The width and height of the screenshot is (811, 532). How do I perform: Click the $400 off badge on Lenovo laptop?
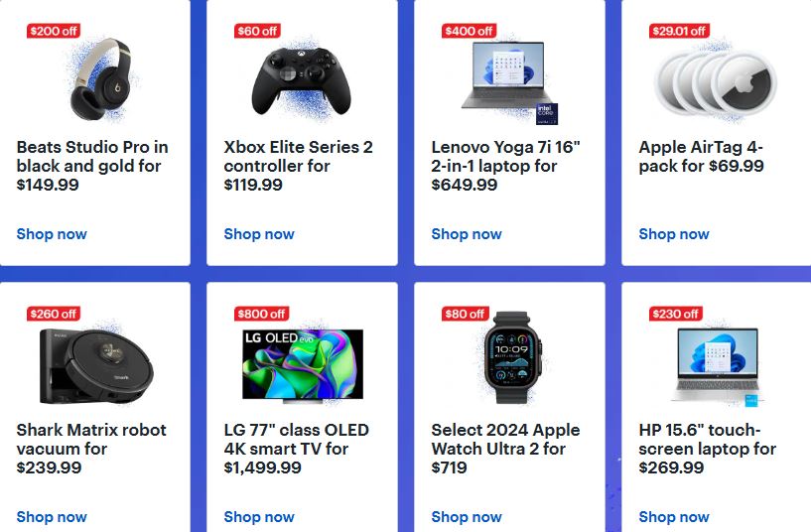(470, 31)
